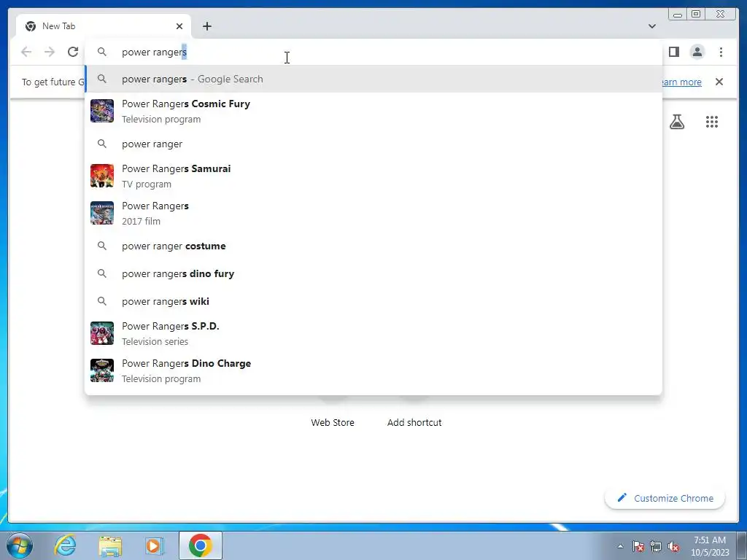Image resolution: width=747 pixels, height=560 pixels.
Task: Pick 'power rangers dino fury' suggestion
Action: point(373,274)
